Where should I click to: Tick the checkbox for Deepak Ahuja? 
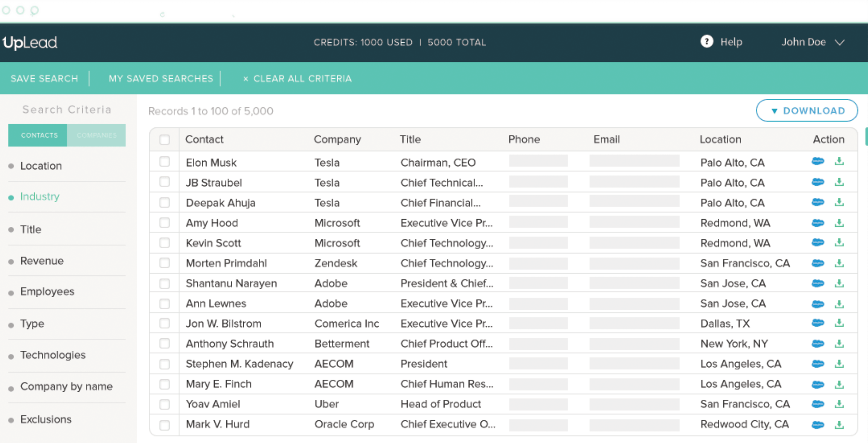tap(165, 203)
